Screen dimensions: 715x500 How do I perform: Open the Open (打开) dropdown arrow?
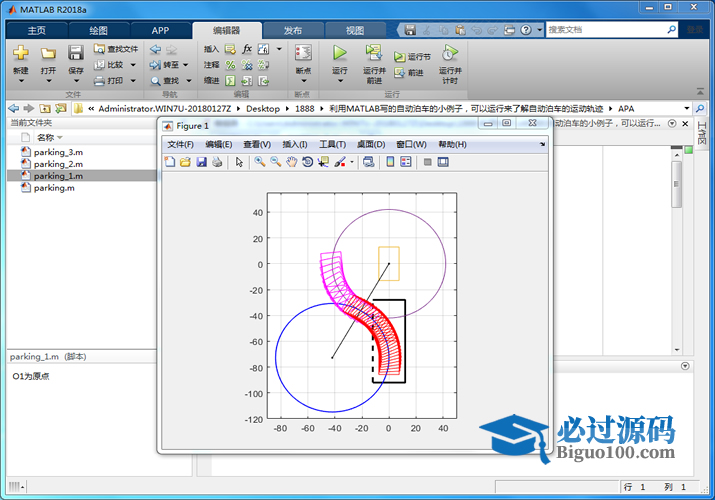[x=48, y=81]
